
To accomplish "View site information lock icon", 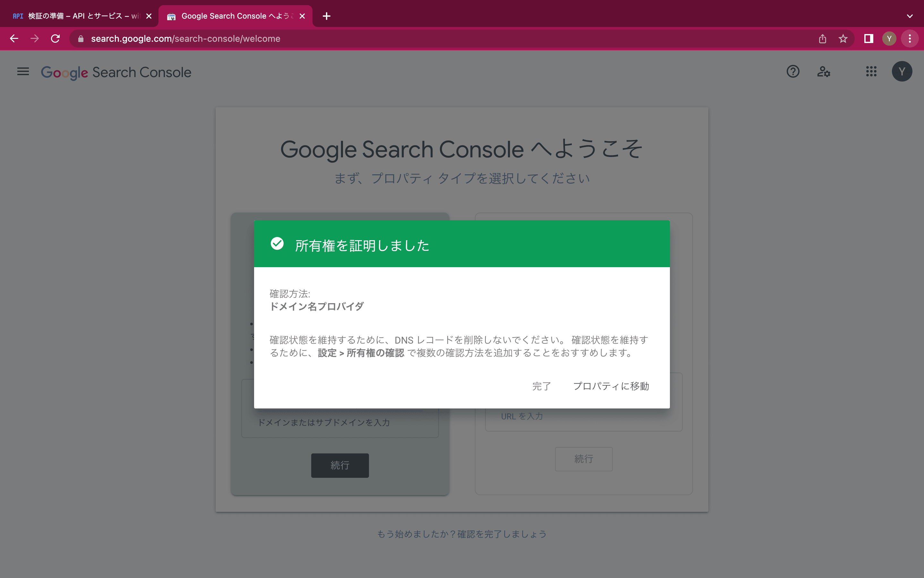I will pyautogui.click(x=81, y=39).
